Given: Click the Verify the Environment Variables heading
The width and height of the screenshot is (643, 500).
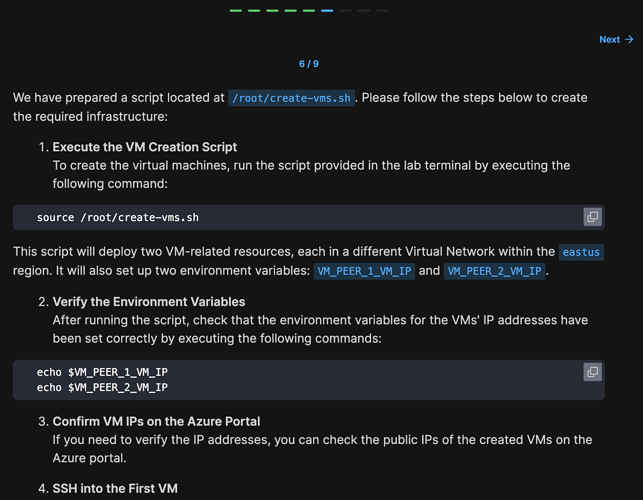Looking at the screenshot, I should click(x=149, y=301).
